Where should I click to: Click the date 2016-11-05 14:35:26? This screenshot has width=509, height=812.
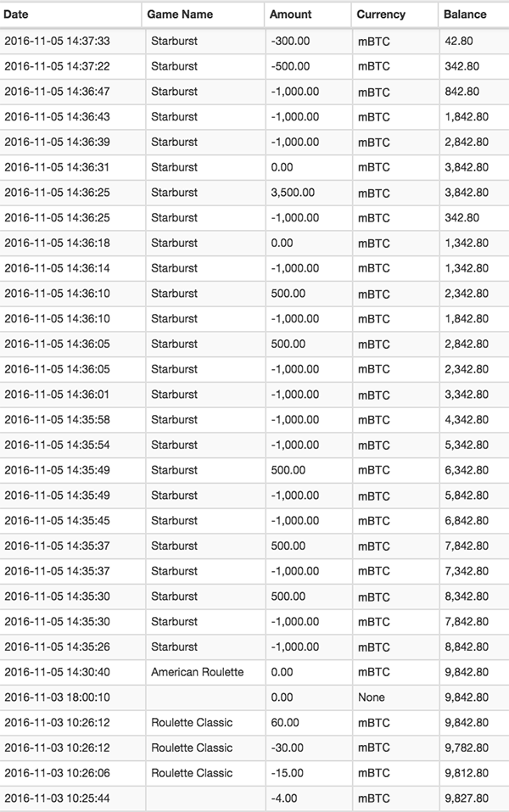point(57,647)
